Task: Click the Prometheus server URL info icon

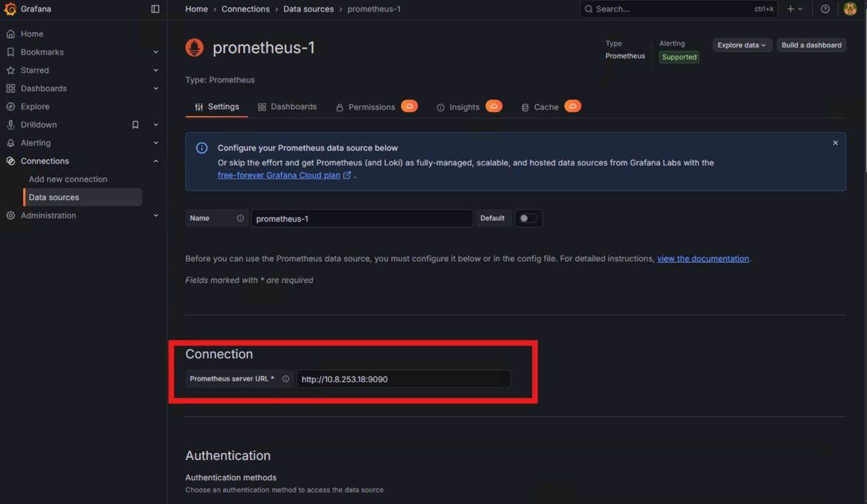Action: [286, 379]
